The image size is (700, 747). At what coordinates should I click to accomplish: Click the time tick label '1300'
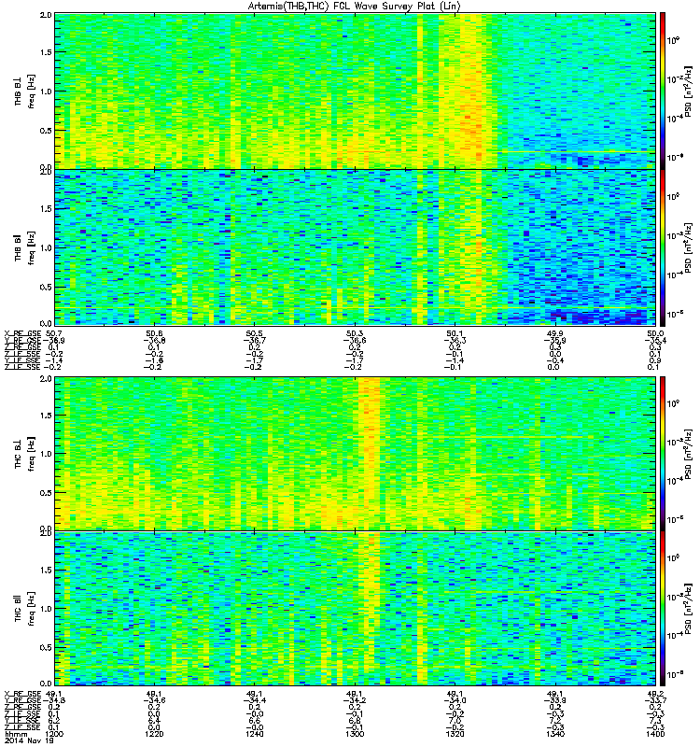point(355,734)
